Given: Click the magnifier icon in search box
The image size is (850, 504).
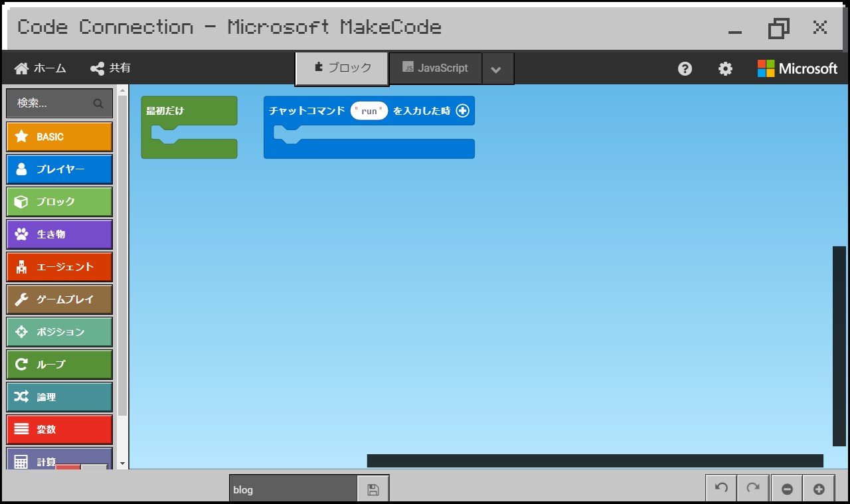Looking at the screenshot, I should tap(98, 104).
